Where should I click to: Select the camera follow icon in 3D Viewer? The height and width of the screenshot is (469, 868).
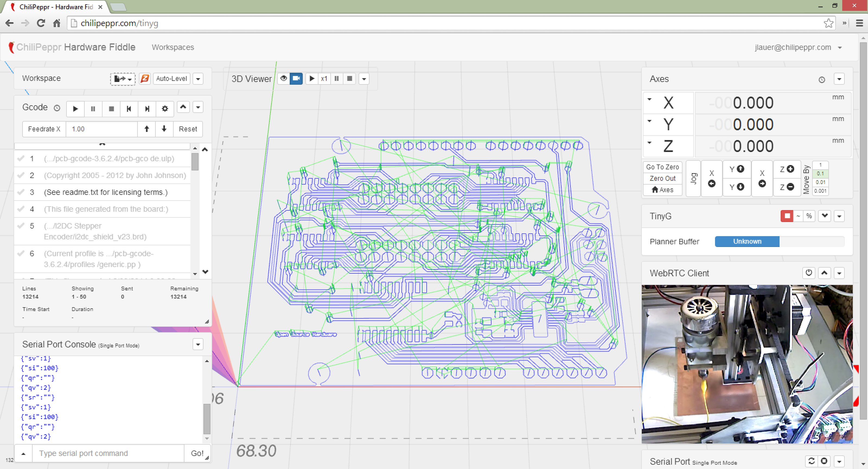(x=296, y=78)
